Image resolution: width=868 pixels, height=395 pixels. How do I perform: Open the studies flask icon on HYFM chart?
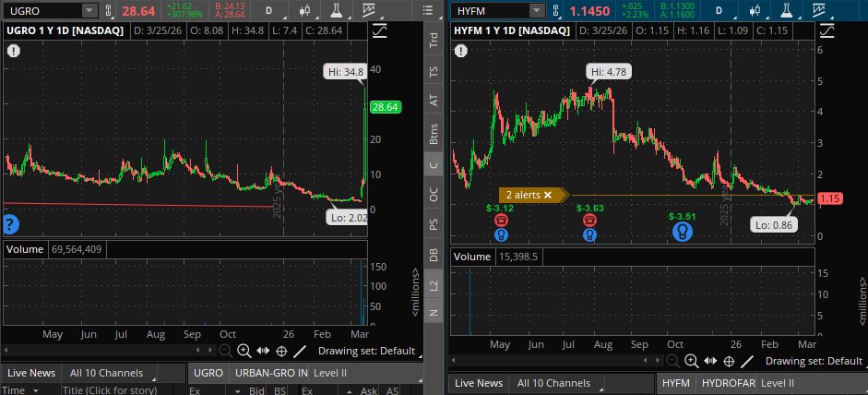pos(786,10)
